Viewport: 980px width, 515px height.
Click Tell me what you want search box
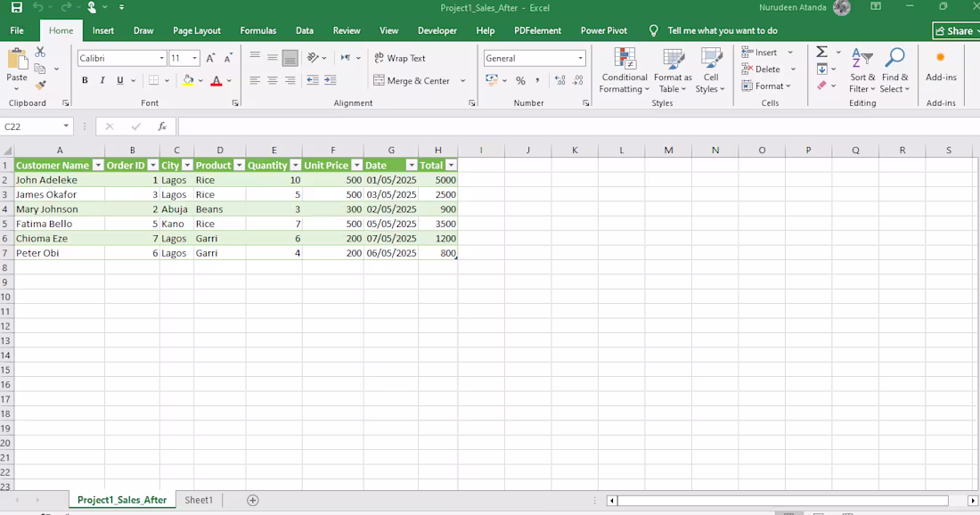[x=723, y=30]
